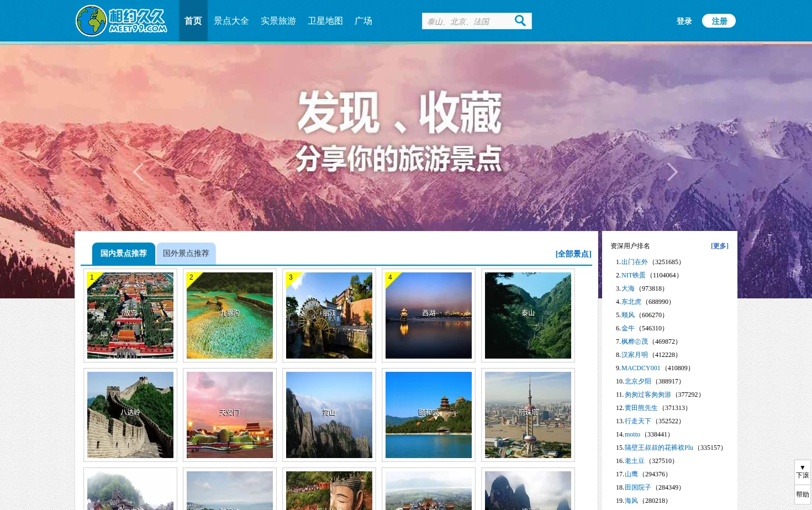Viewport: 812px width, 510px height.
Task: Open user 出门在外 profile
Action: (x=634, y=262)
